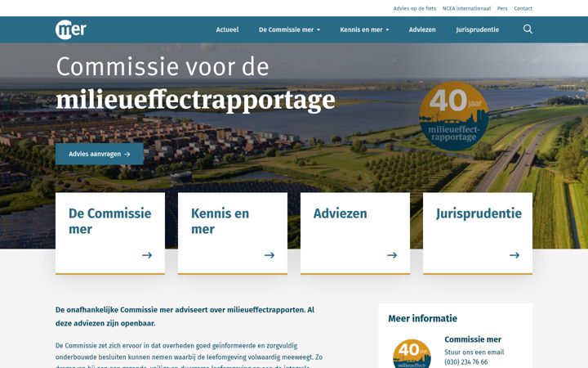Click the 40 jaar logo under Meer informatie
Image resolution: width=588 pixels, height=368 pixels.
(412, 354)
